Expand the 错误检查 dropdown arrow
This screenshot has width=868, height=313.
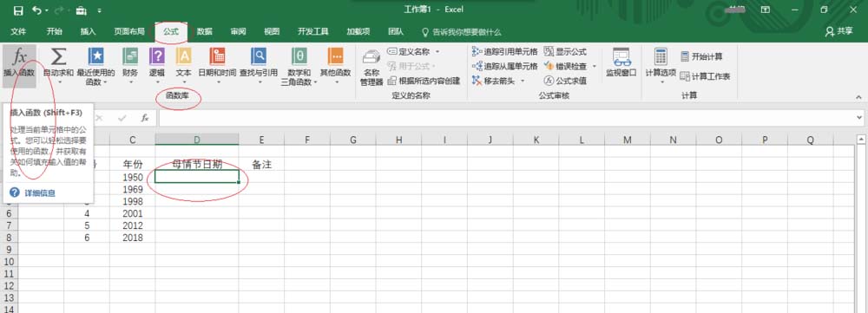tap(594, 67)
